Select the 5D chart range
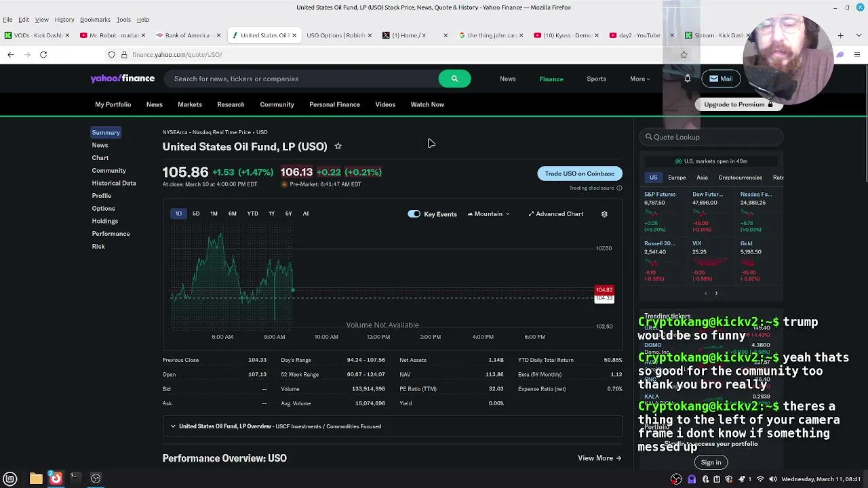Screen dimensions: 868x488 click(196, 213)
